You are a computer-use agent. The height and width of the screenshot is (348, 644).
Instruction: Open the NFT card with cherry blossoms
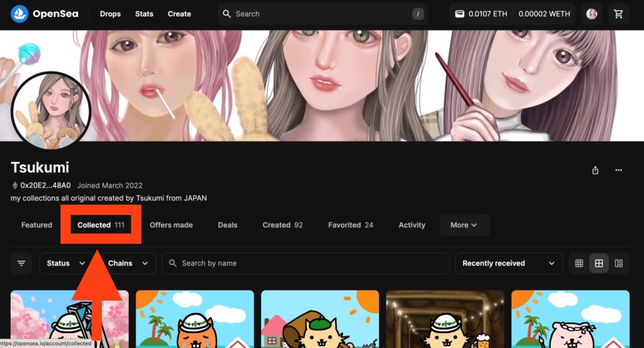tap(69, 319)
